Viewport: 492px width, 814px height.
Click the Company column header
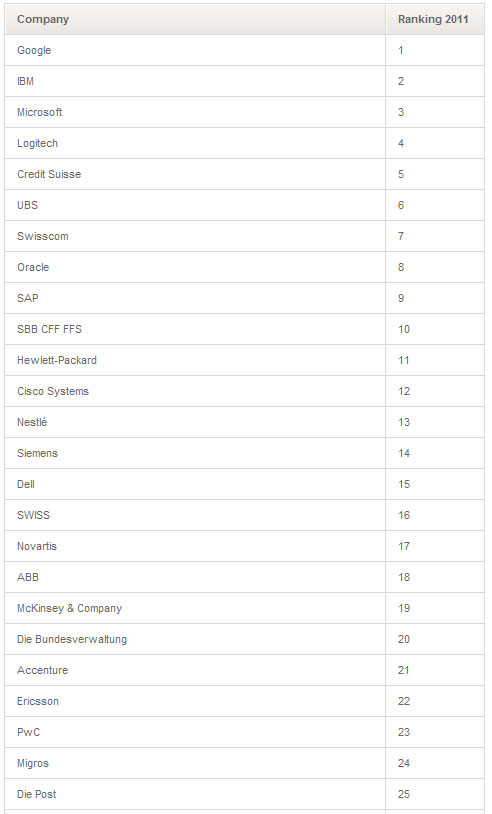(195, 19)
